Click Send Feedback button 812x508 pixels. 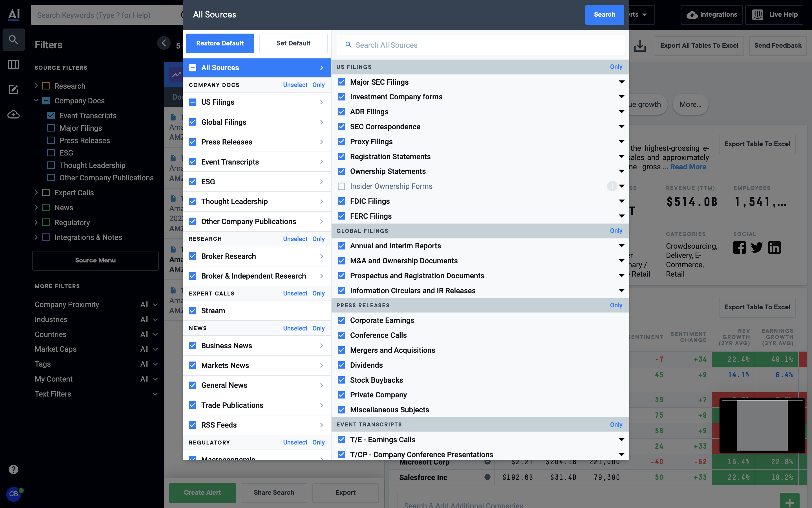tap(778, 46)
